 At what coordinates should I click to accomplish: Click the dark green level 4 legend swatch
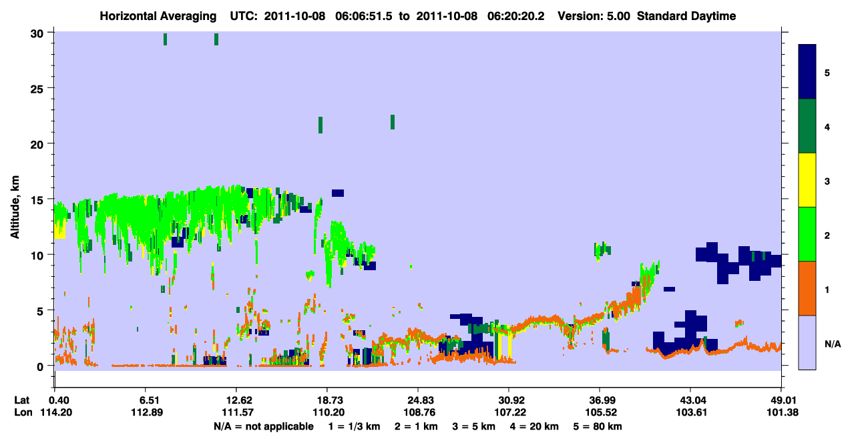tap(807, 126)
